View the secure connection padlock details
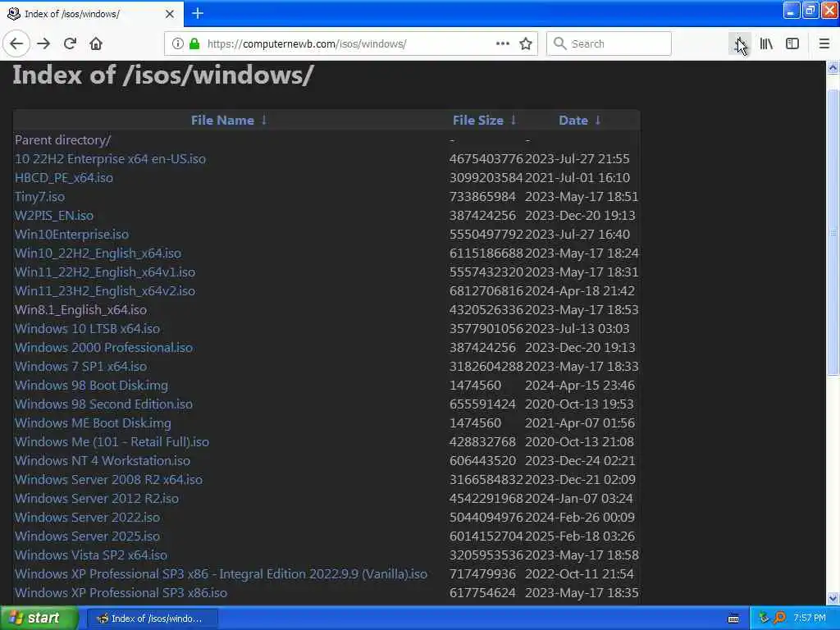840x630 pixels. 194,43
